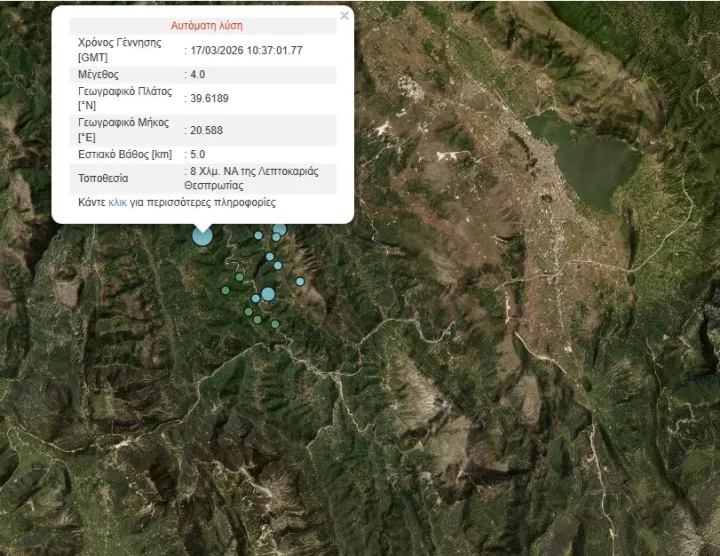Select the westernmost green earthquake marker
The image size is (720, 556).
pyautogui.click(x=226, y=290)
